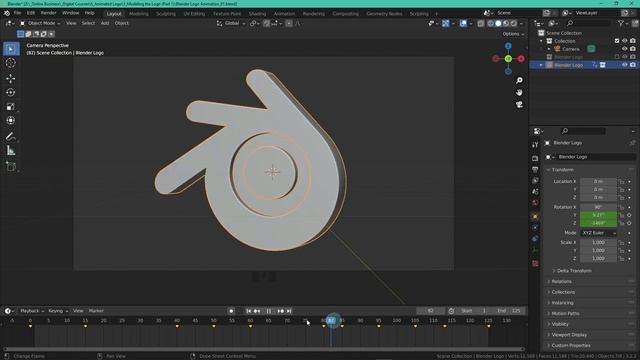Toggle X-ray viewport mode
The image size is (640, 360).
tap(481, 24)
